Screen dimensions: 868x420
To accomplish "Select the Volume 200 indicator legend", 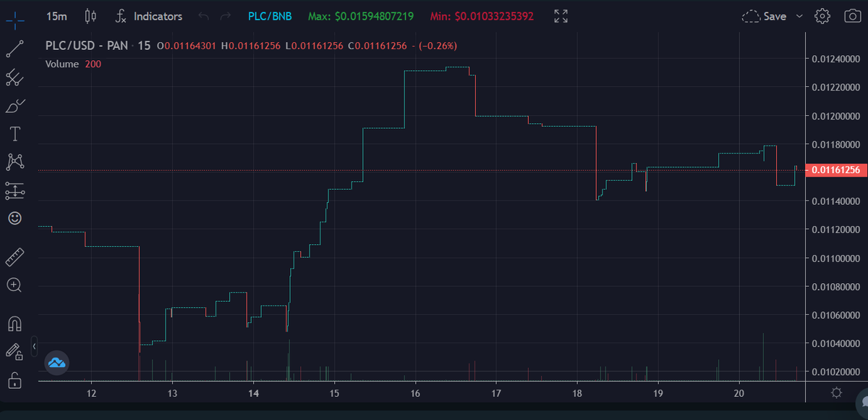I will click(73, 64).
